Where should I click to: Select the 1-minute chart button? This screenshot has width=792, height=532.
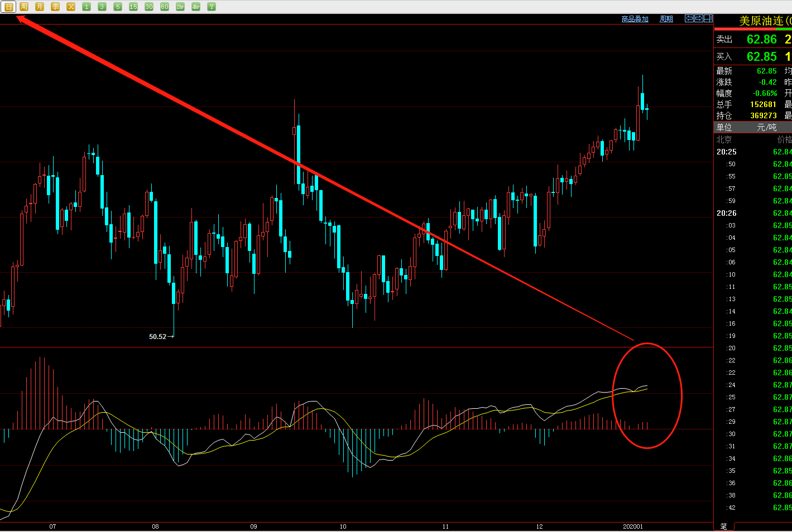click(x=87, y=7)
